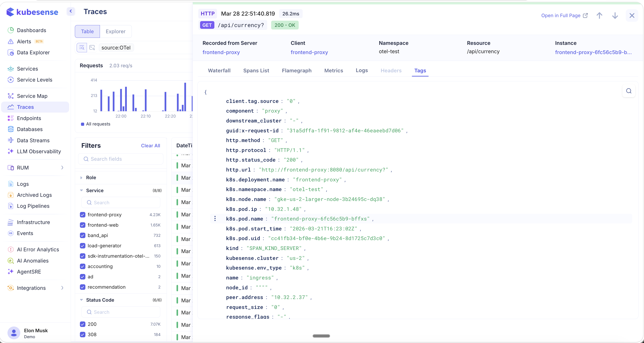Open the Flamegraph tab

point(296,70)
